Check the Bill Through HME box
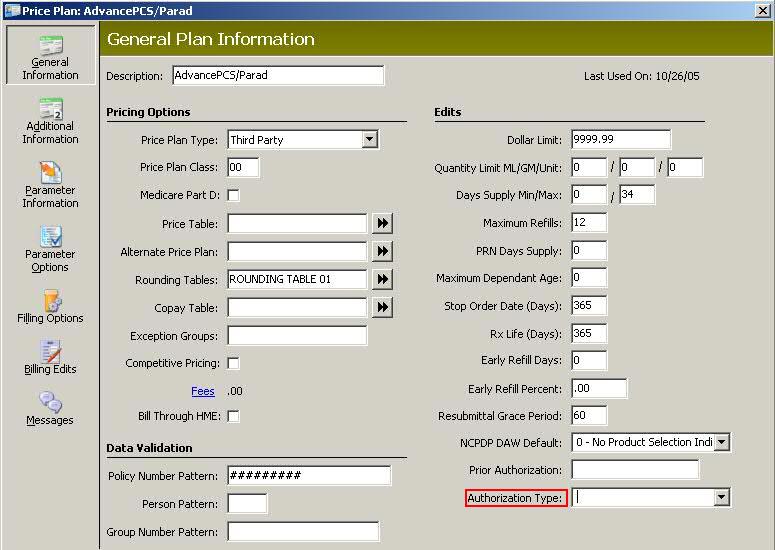Viewport: 775px width, 550px height. tap(233, 416)
